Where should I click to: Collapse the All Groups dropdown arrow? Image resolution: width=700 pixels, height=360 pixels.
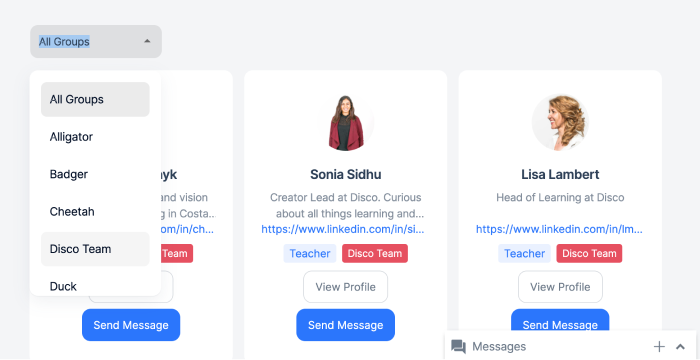[x=147, y=41]
